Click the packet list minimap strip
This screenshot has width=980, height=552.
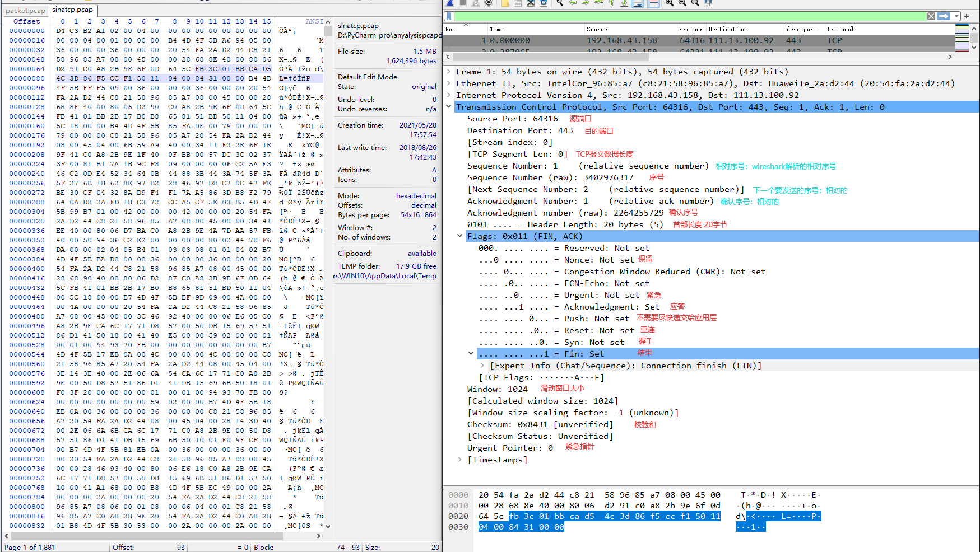click(962, 38)
